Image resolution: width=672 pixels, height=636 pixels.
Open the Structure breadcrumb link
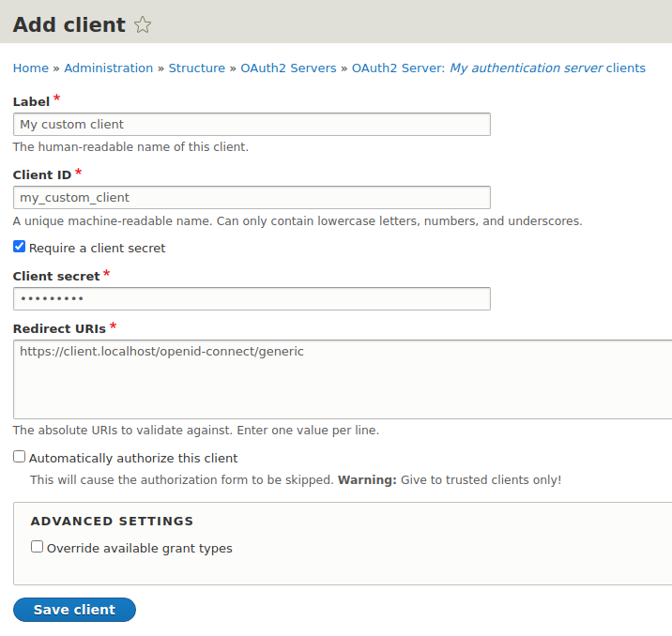click(197, 68)
